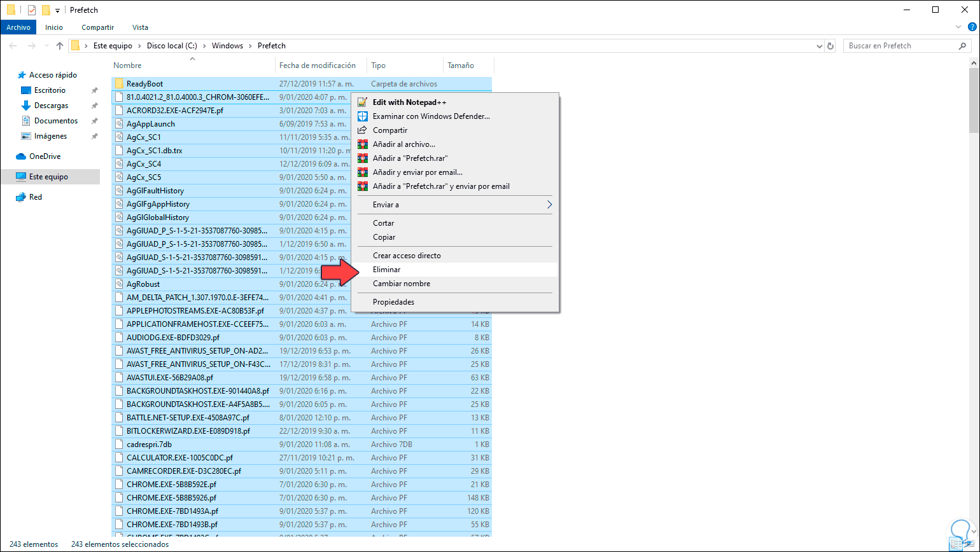Expand the ribbon with the chevron
Screen dimensions: 980x552
point(959,27)
